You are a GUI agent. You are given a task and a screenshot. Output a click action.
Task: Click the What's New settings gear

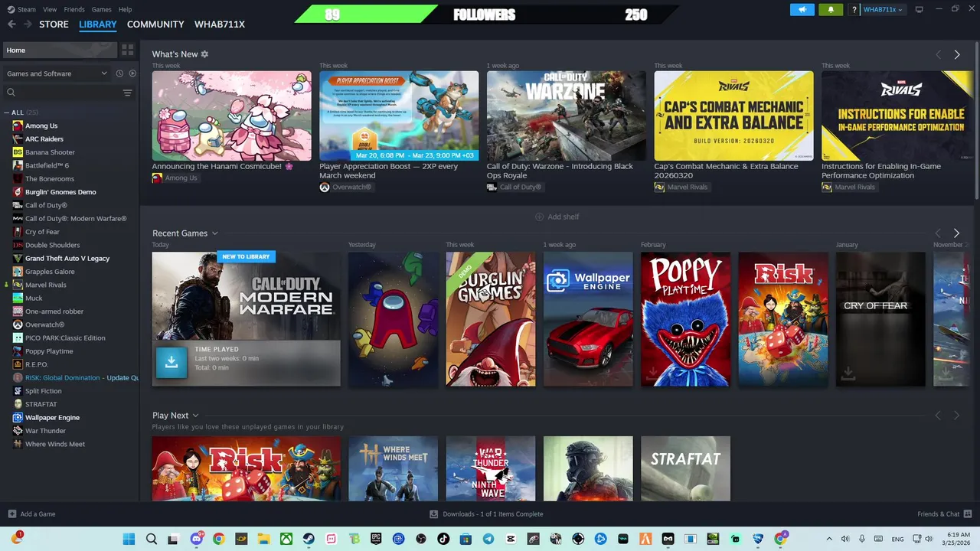(204, 54)
